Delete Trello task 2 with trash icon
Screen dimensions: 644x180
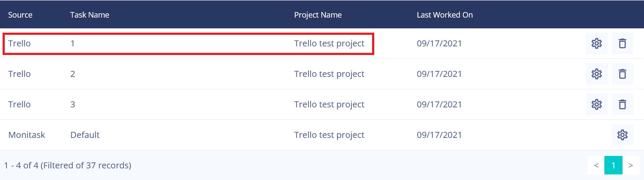coord(622,74)
